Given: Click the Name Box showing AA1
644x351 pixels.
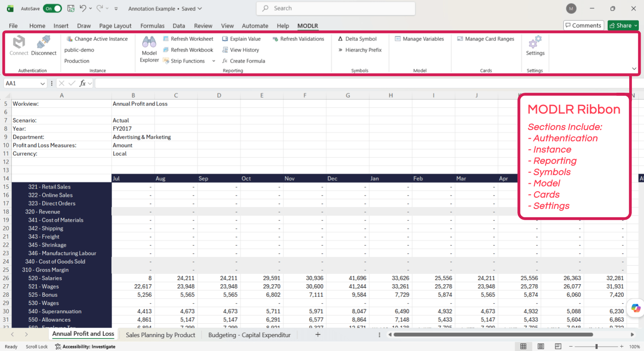Looking at the screenshot, I should tap(22, 83).
